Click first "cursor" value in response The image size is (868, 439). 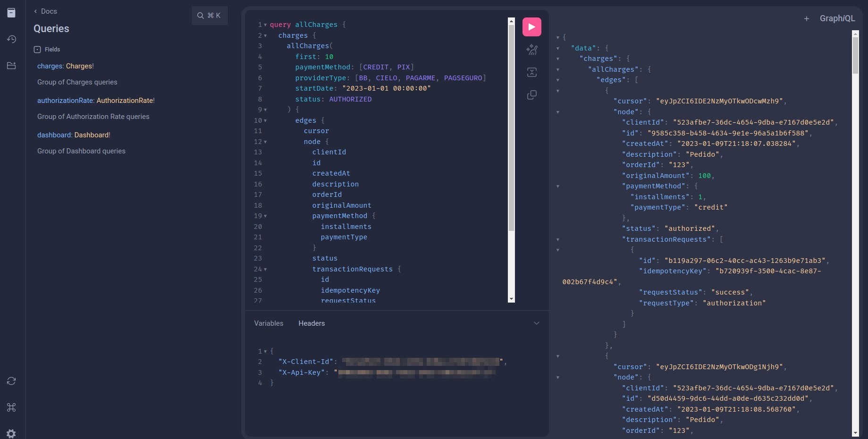click(x=719, y=101)
